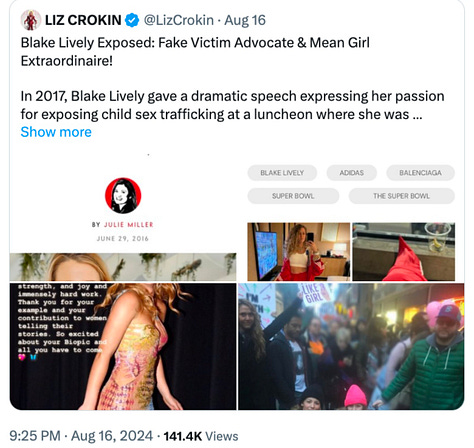Screen dimensions: 474x448
Task: Expand tweet text with Show more
Action: point(56,132)
